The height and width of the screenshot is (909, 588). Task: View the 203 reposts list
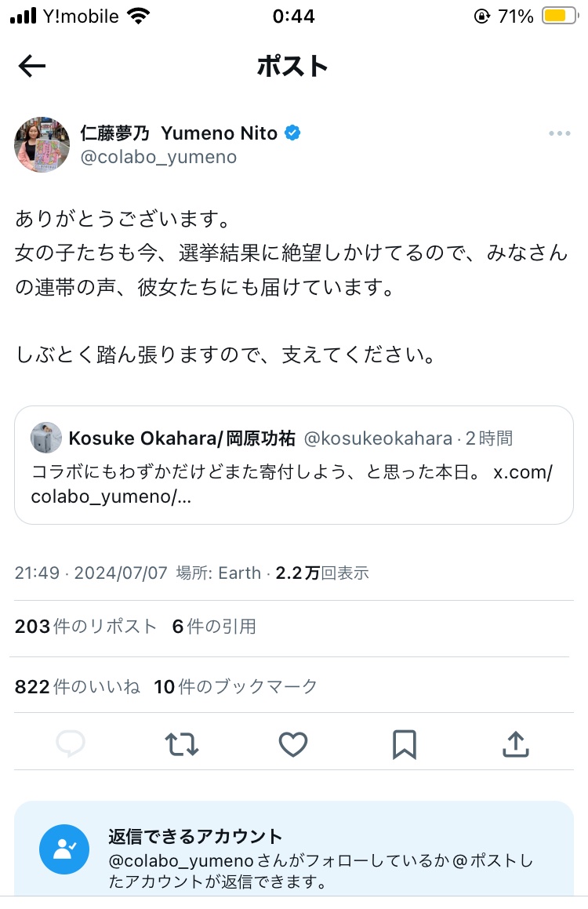85,626
